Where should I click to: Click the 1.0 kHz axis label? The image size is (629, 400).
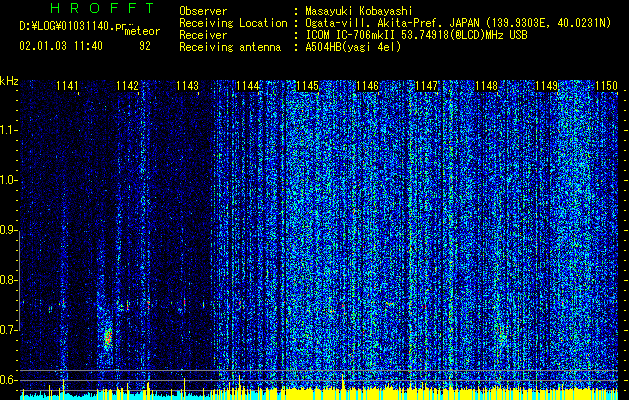(x=9, y=180)
